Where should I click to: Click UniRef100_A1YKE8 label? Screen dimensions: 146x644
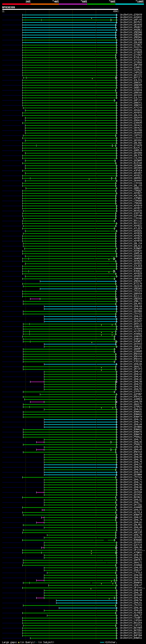(131, 613)
